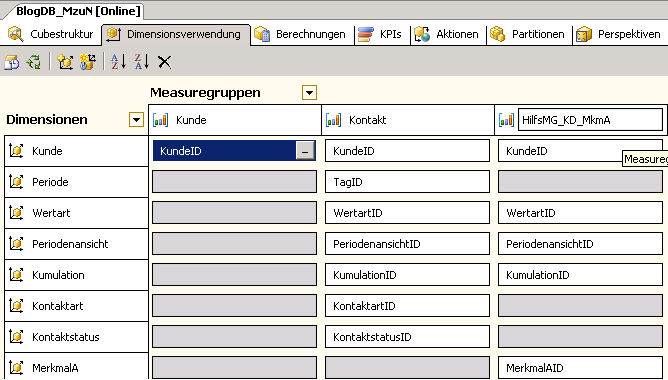Click the Kunde dimension icon
668x380 pixels.
click(16, 151)
